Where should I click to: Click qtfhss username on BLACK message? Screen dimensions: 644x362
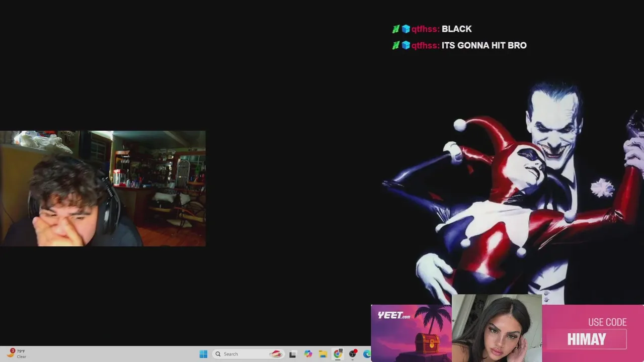point(425,29)
